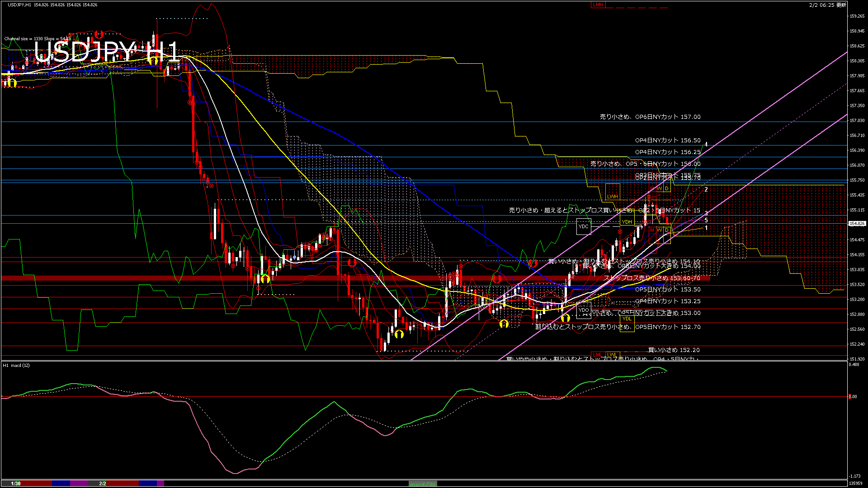Image resolution: width=868 pixels, height=488 pixels.
Task: Click the current price tag 154.826
Action: 857,224
